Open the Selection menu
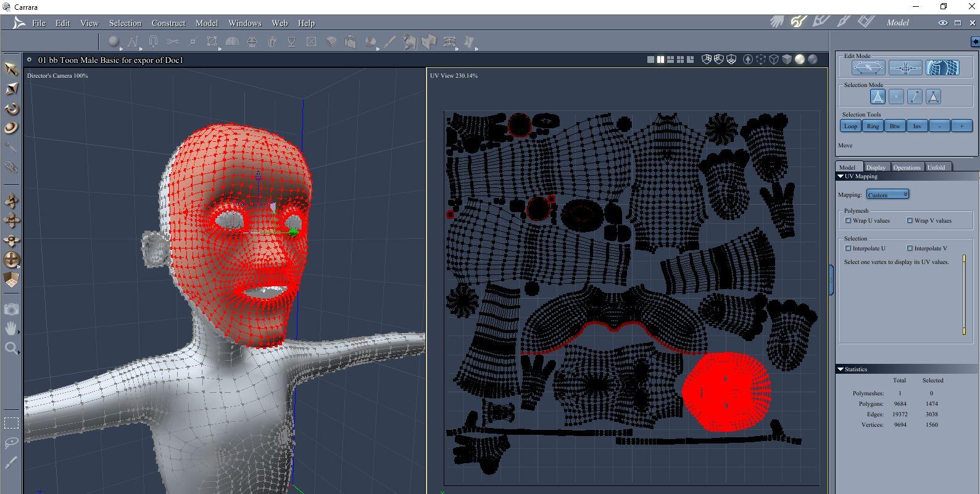Image resolution: width=980 pixels, height=494 pixels. [x=125, y=23]
